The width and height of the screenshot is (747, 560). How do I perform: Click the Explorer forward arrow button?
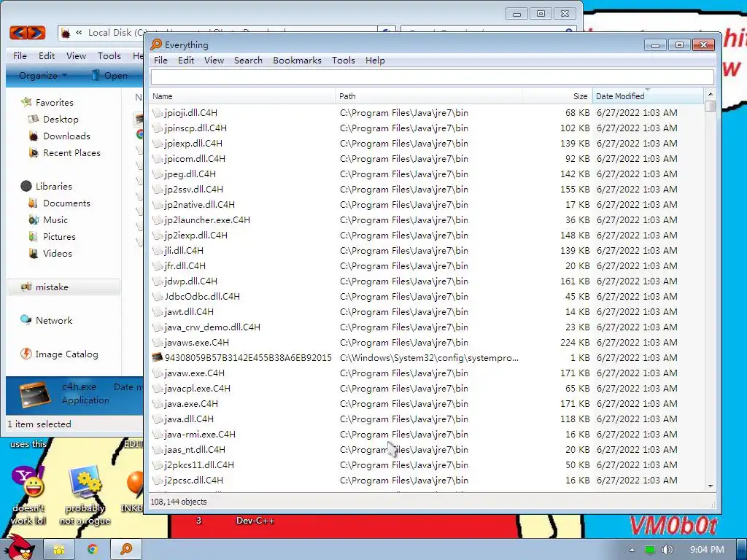pyautogui.click(x=36, y=32)
